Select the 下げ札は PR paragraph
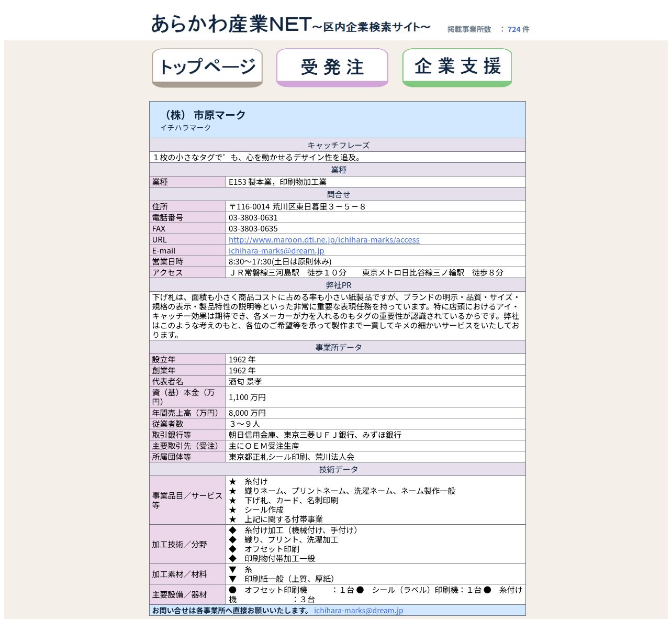 pos(336,316)
